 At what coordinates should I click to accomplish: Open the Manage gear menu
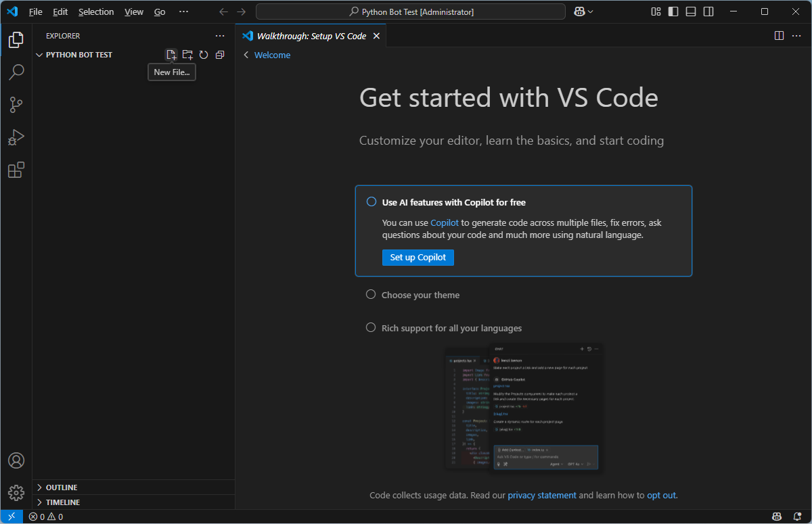(16, 493)
